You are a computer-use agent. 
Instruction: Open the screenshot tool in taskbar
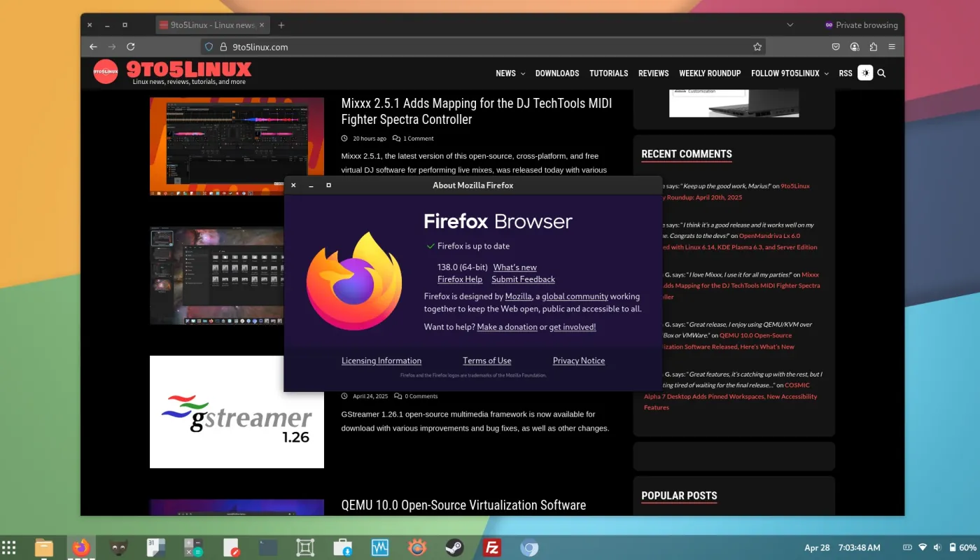click(305, 547)
